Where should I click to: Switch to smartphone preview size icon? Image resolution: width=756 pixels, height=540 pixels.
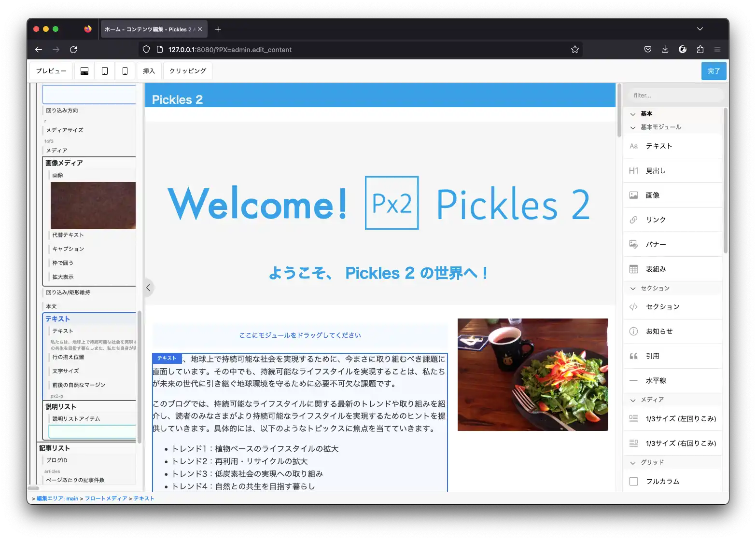click(x=125, y=71)
